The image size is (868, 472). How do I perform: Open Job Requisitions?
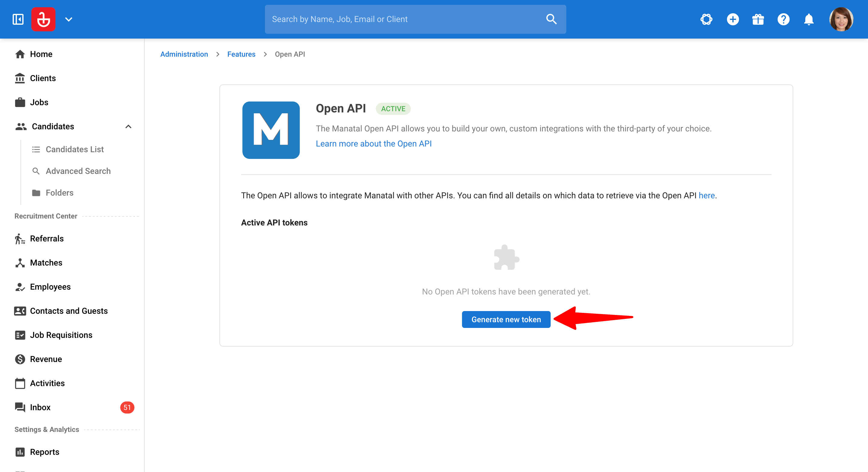[x=72, y=335]
